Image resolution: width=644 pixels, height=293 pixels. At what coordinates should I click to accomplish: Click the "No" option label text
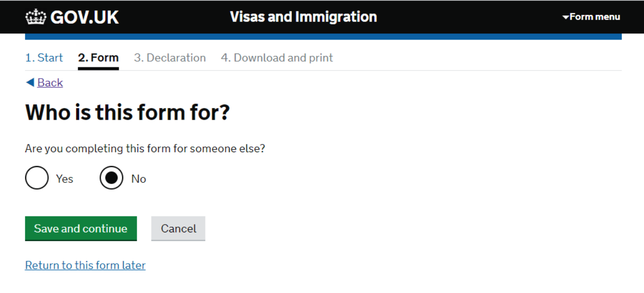[139, 179]
